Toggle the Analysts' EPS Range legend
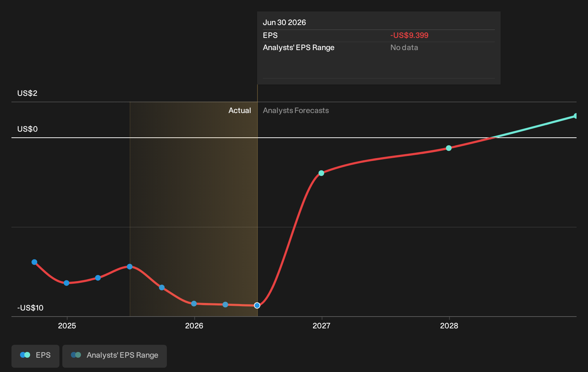 coord(115,356)
